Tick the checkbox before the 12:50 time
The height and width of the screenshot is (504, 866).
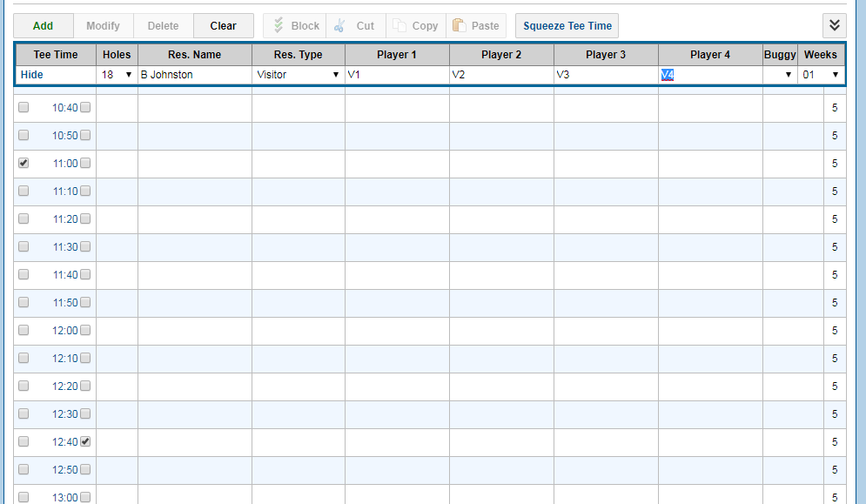[x=23, y=469]
